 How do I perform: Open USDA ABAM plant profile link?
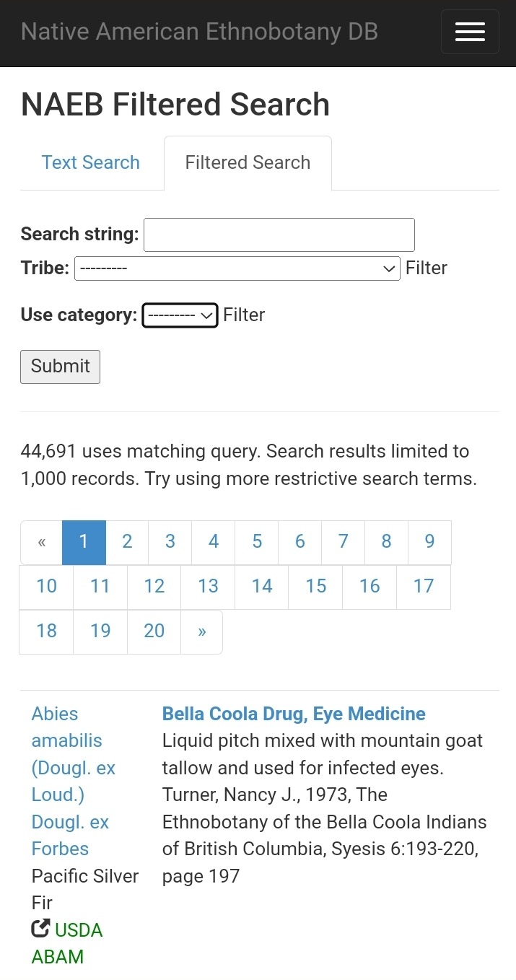click(68, 942)
